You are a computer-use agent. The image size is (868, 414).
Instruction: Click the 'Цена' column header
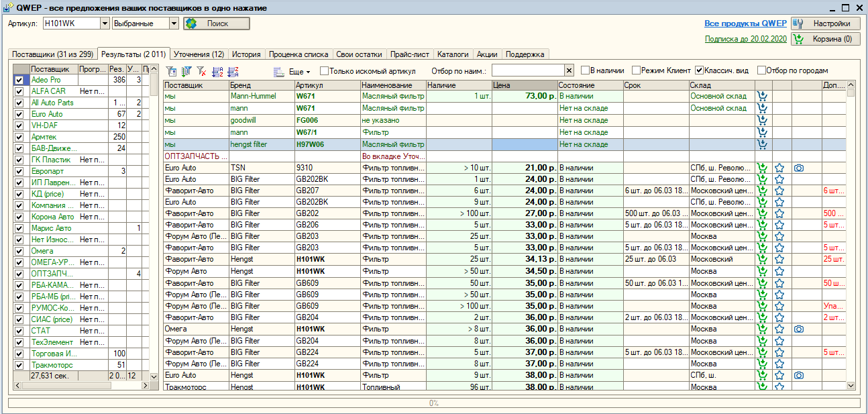pos(525,85)
